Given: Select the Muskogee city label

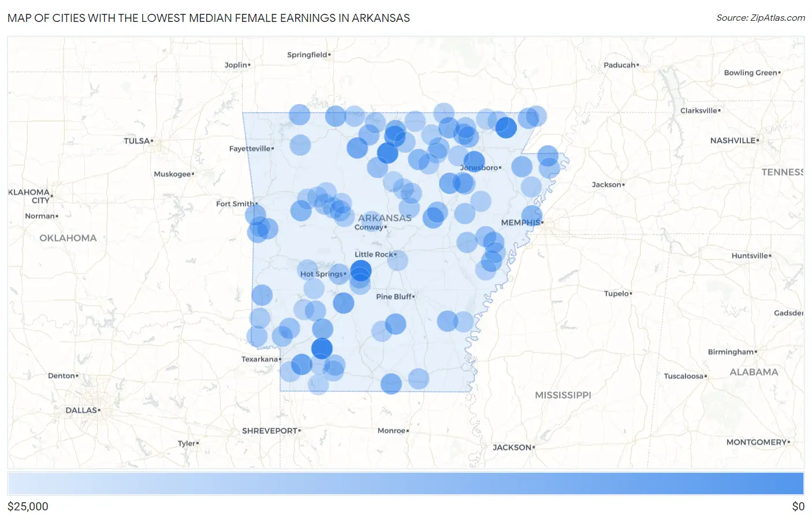Looking at the screenshot, I should coord(172,174).
